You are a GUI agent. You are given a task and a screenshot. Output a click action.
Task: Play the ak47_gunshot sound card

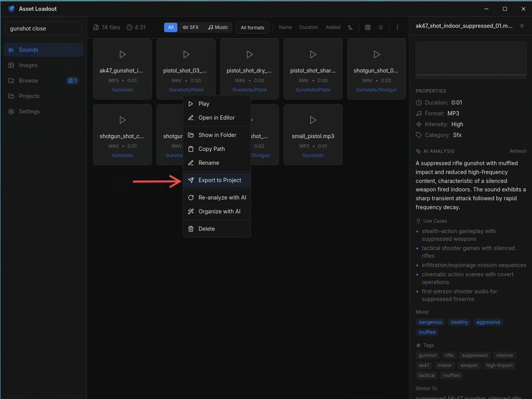tap(122, 54)
